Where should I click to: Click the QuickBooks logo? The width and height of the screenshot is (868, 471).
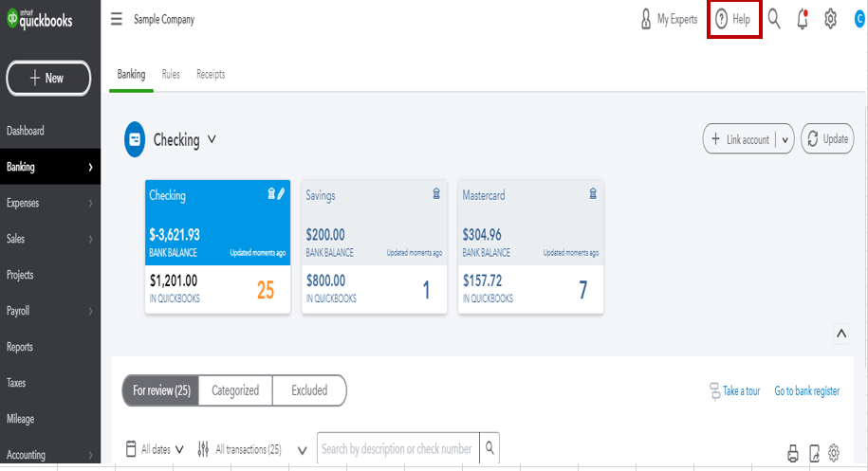pos(39,19)
